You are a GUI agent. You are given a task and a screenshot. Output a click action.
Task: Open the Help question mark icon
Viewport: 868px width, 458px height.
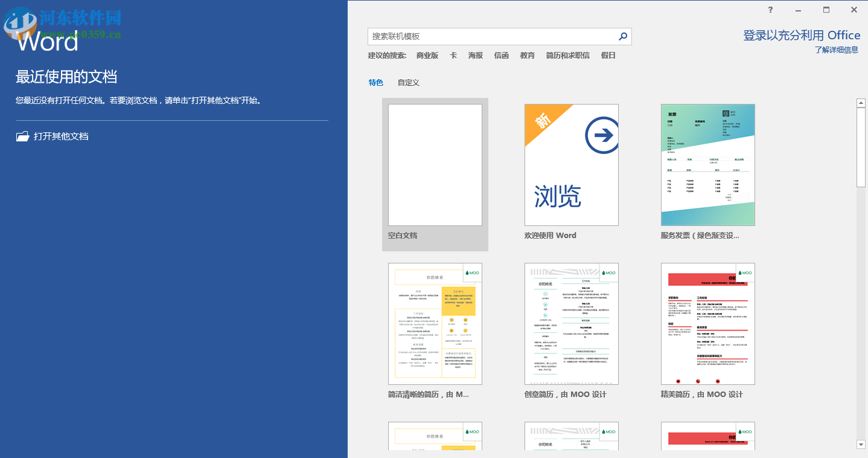click(770, 10)
